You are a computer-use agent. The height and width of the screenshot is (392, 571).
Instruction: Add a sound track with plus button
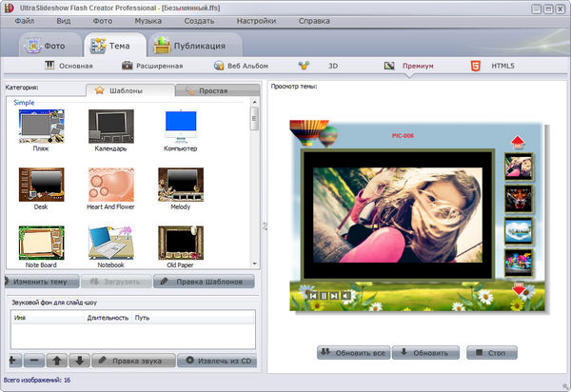(13, 361)
